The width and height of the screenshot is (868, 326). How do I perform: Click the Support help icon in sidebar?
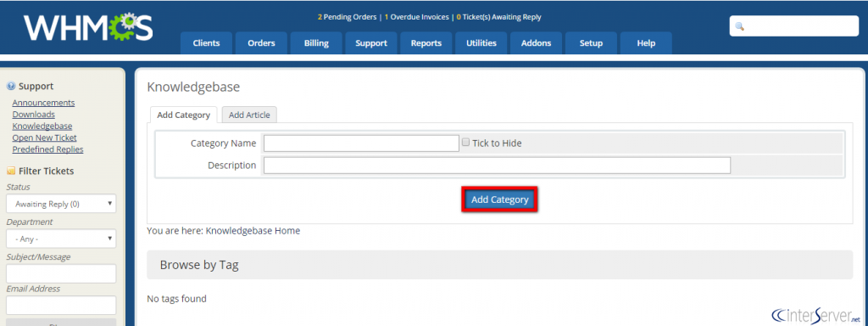click(x=10, y=87)
